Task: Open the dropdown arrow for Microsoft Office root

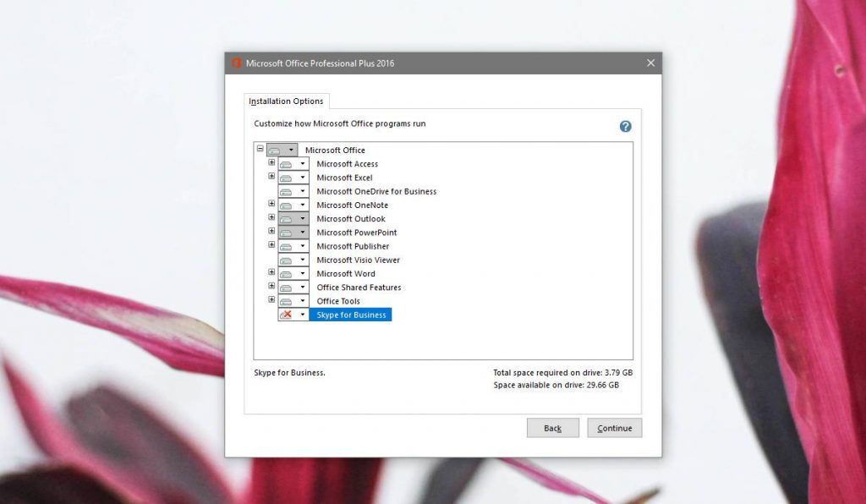Action: click(290, 151)
